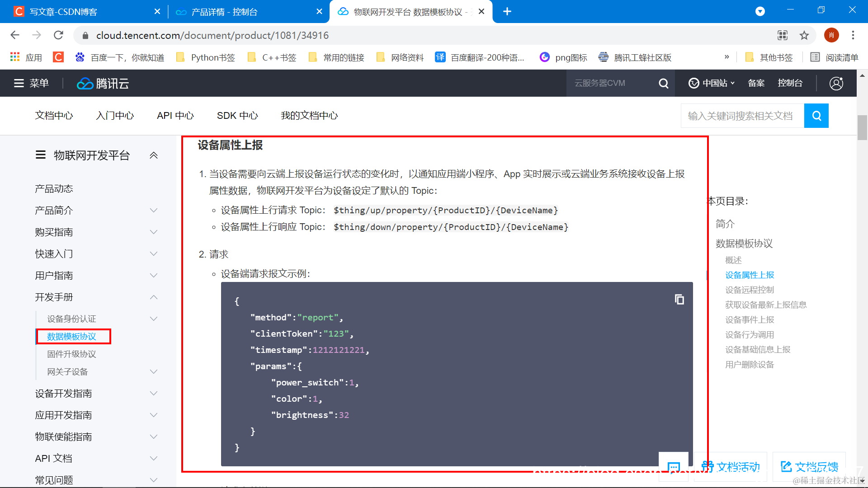Collapse the 物联网开发平台 sidebar section
Image resolution: width=868 pixels, height=488 pixels.
point(154,155)
